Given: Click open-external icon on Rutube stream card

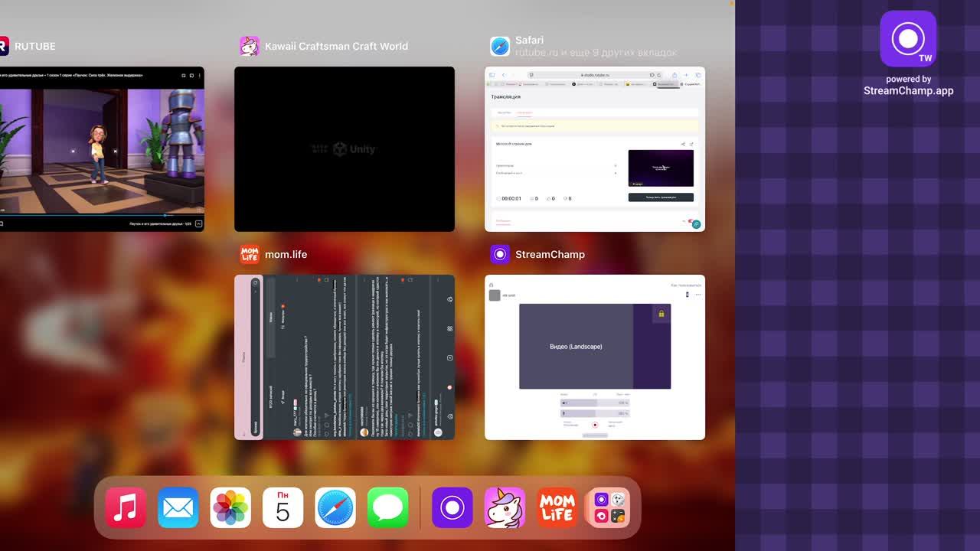Looking at the screenshot, I should [691, 144].
